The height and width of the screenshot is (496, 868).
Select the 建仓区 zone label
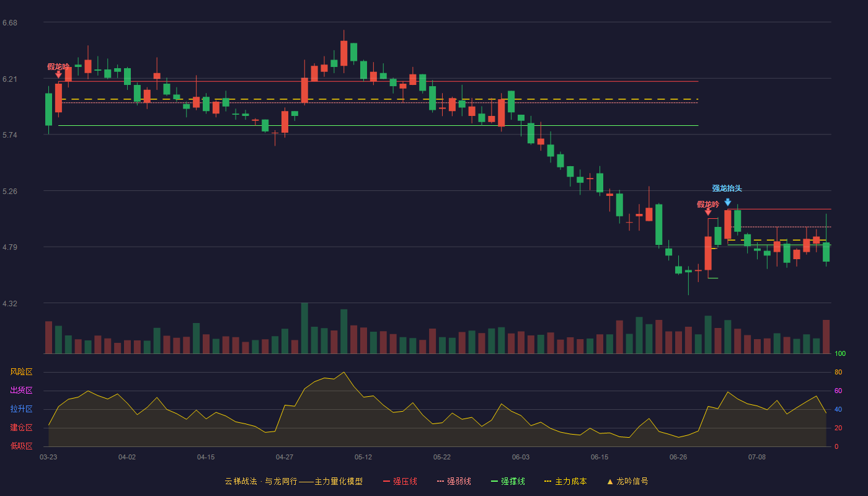[x=21, y=428]
